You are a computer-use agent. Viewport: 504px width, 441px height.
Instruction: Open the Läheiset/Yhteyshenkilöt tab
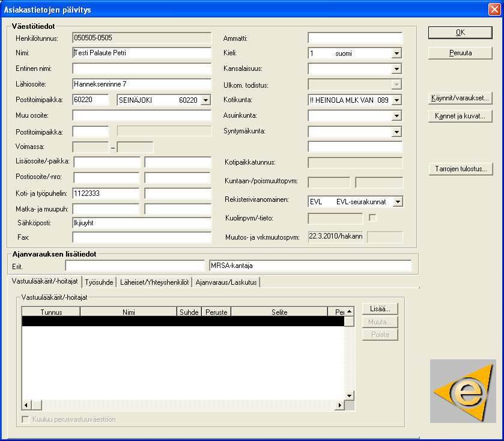click(x=154, y=282)
